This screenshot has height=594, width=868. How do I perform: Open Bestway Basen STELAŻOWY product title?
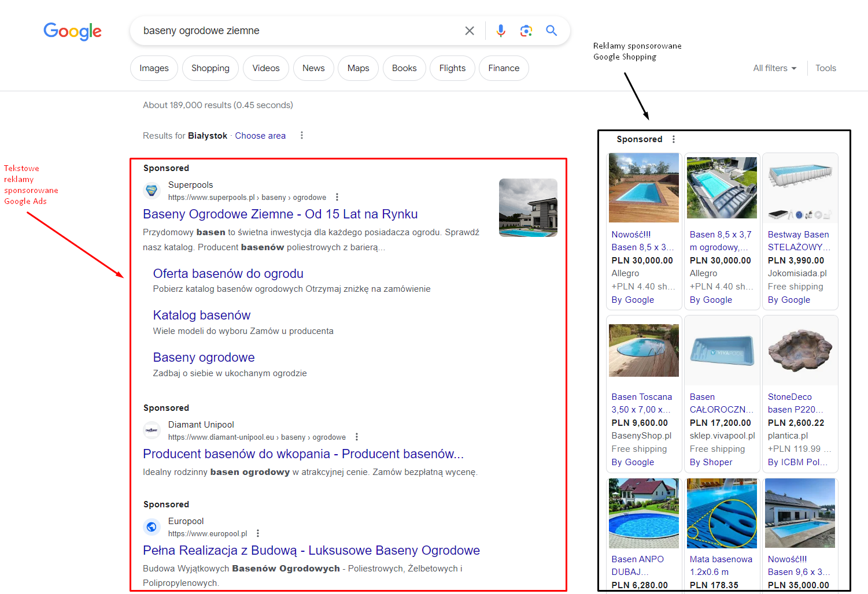(799, 241)
